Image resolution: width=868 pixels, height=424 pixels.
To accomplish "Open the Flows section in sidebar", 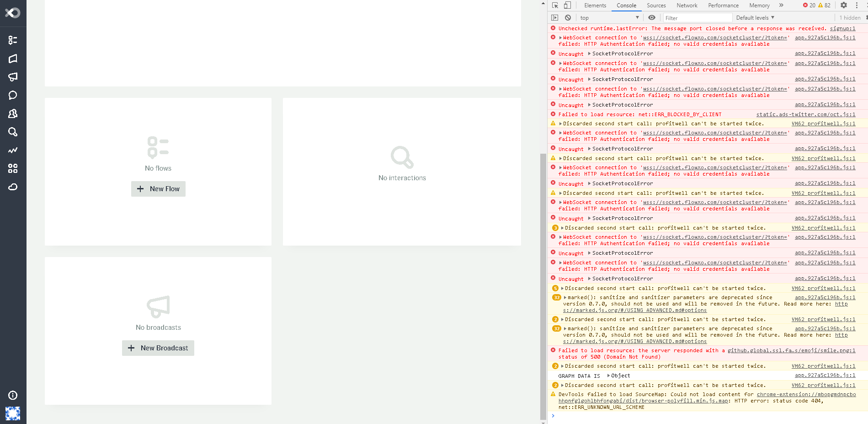I will (13, 40).
